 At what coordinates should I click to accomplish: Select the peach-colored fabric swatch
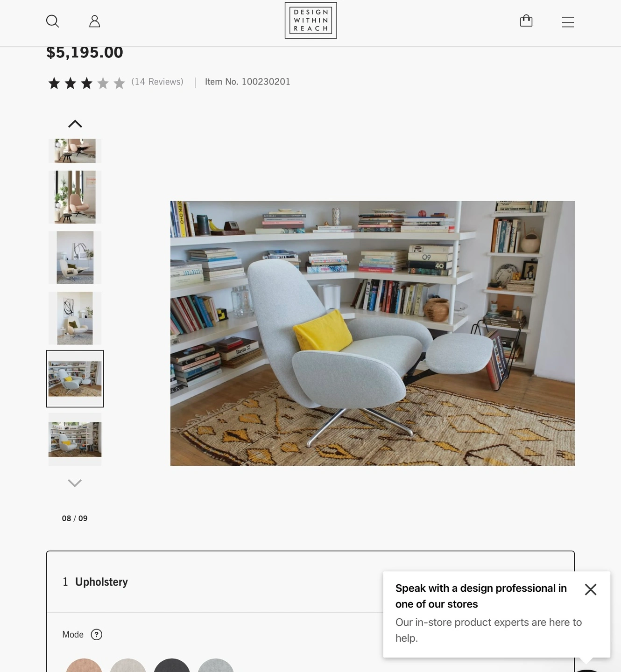pos(84,666)
